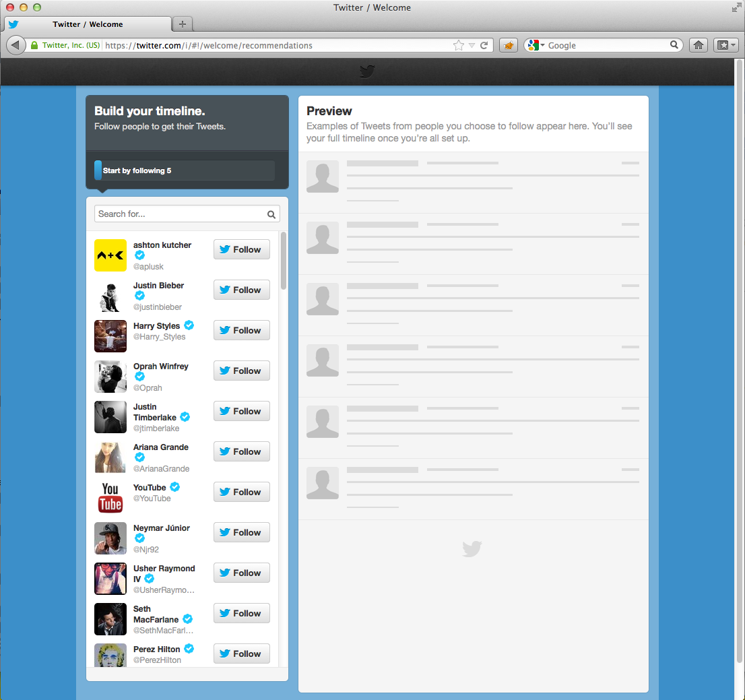This screenshot has height=700, width=745.
Task: Open Justin Timberlake's profile picture
Action: click(x=110, y=417)
